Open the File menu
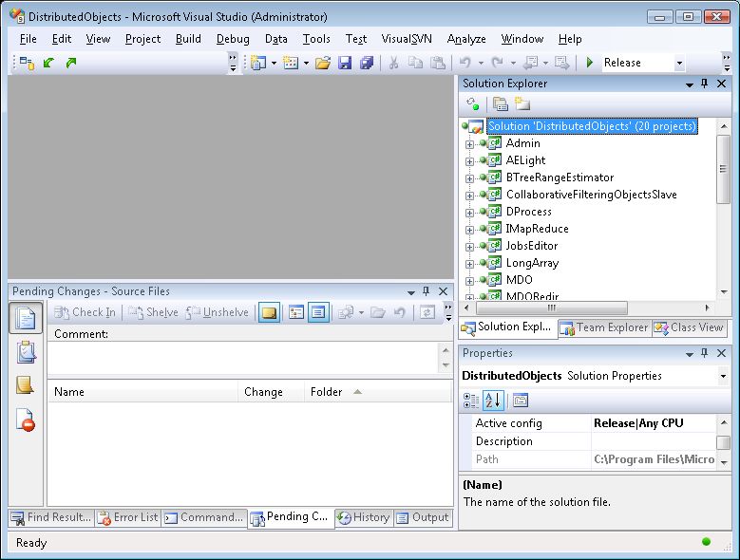The height and width of the screenshot is (560, 740). click(x=28, y=39)
